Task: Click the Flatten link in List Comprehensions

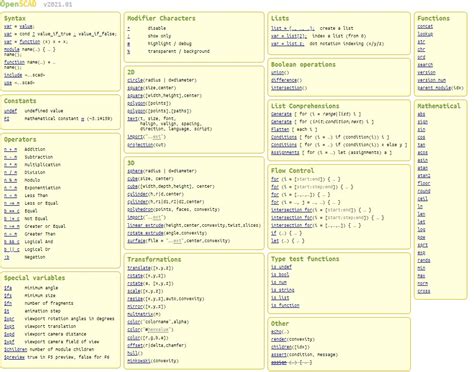Action: pos(280,129)
